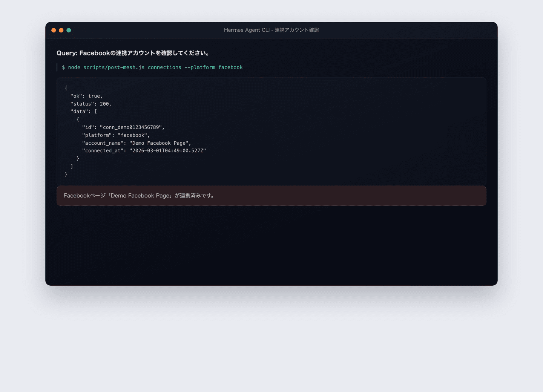Click the --platform flag in command
This screenshot has height=392, width=543.
[x=200, y=67]
